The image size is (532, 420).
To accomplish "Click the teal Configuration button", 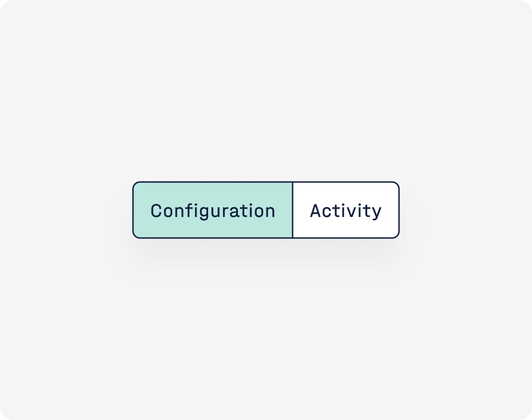I will [213, 210].
